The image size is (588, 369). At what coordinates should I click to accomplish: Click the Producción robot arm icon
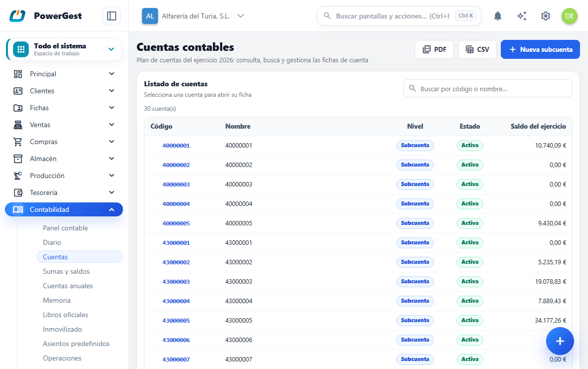(17, 176)
